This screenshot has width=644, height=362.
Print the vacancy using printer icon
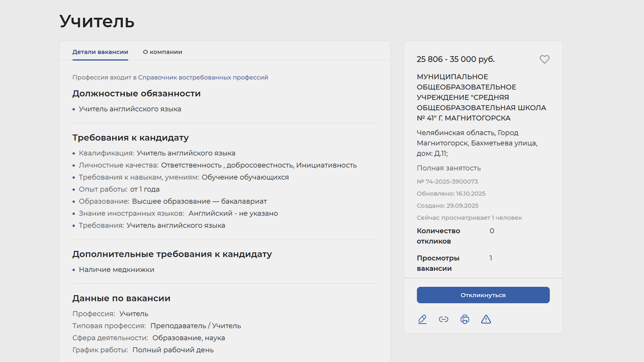[465, 319]
